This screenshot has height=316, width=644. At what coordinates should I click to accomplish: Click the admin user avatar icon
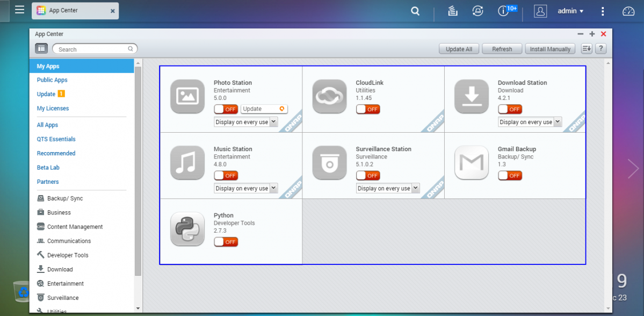pos(540,11)
